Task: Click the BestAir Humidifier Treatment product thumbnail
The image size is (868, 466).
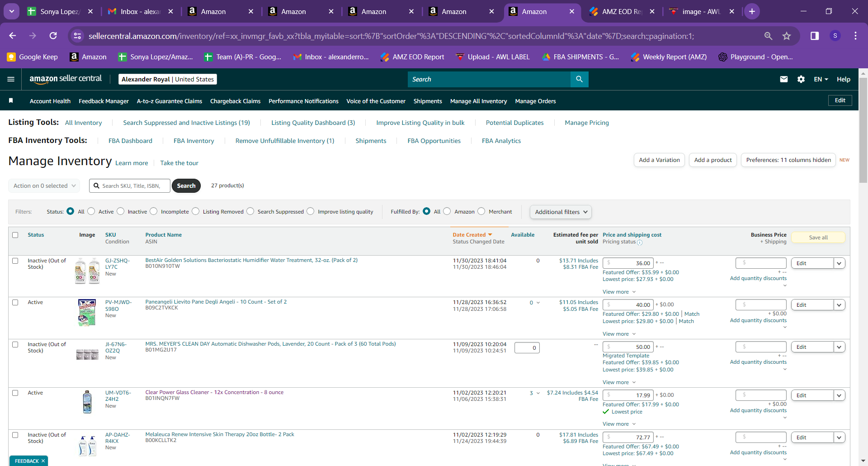Action: (x=87, y=271)
